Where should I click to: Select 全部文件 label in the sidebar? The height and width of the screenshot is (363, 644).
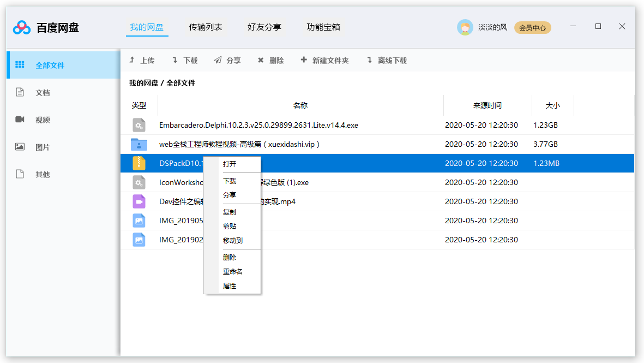[50, 66]
